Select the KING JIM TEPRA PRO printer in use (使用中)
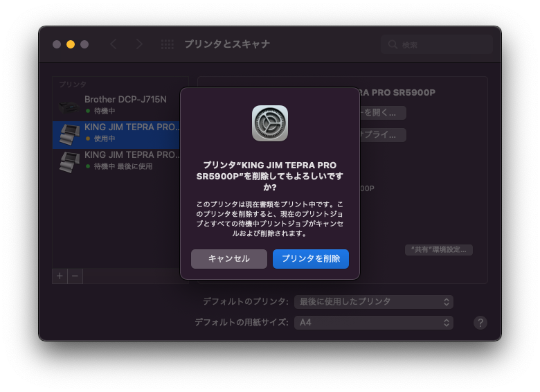540x392 pixels. coord(116,134)
